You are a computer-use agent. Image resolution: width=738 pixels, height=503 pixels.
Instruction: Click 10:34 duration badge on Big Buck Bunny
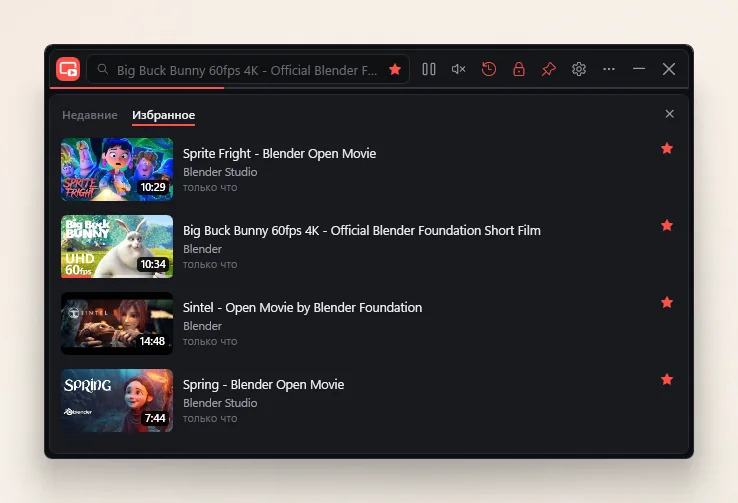tap(153, 264)
